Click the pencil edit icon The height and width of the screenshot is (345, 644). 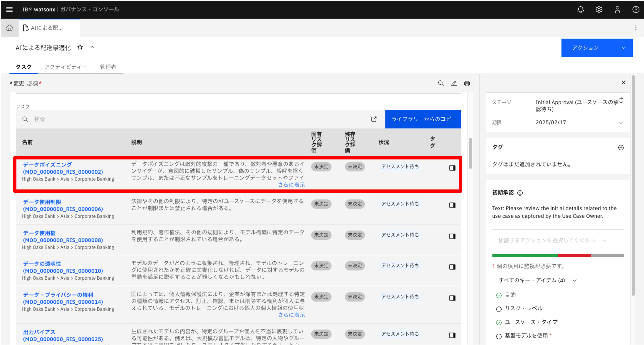point(454,83)
